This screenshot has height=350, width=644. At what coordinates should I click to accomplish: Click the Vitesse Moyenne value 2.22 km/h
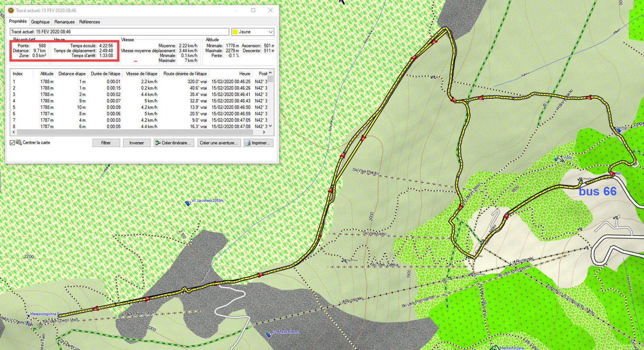click(188, 46)
